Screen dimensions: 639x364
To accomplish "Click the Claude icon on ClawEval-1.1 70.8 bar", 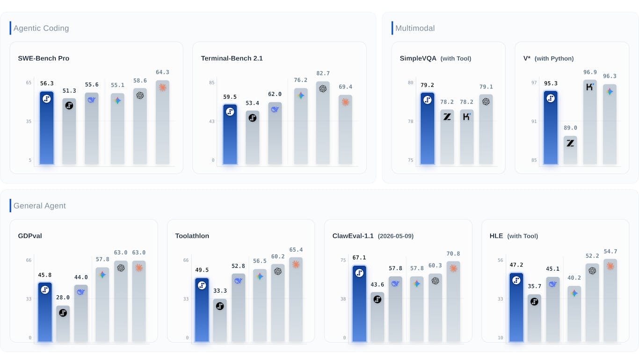I will (453, 269).
